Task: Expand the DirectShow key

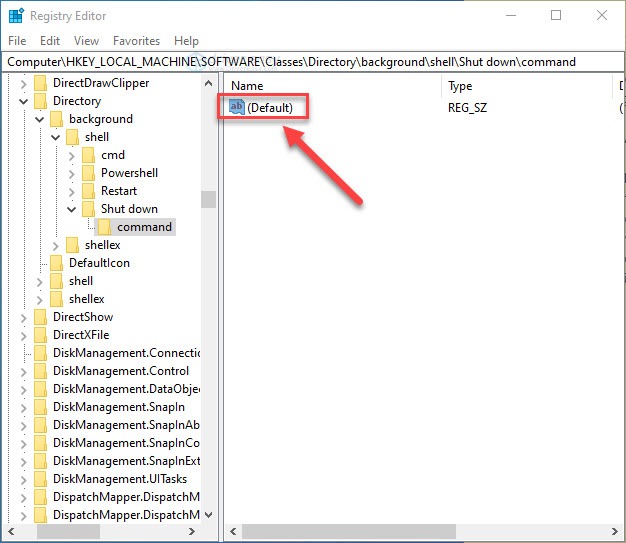Action: point(24,318)
